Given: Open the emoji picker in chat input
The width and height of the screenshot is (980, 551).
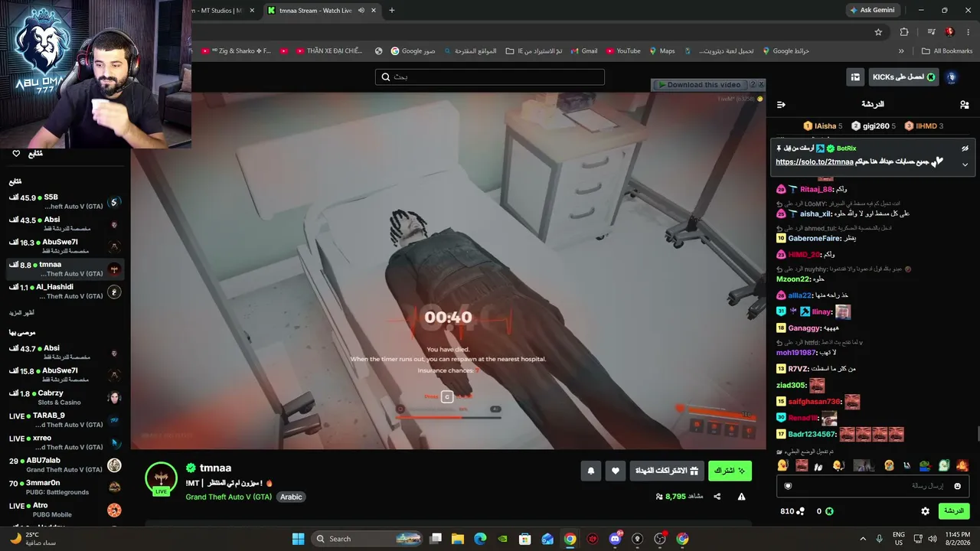Looking at the screenshot, I should pos(957,486).
